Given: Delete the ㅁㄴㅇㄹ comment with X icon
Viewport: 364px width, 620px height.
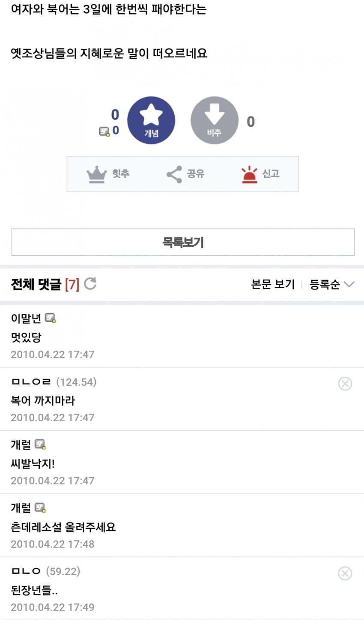Looking at the screenshot, I should click(345, 383).
